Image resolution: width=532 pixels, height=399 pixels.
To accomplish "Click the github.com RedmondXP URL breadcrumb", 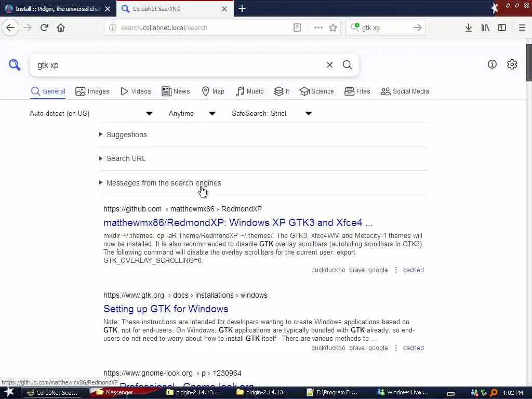I will point(182,209).
